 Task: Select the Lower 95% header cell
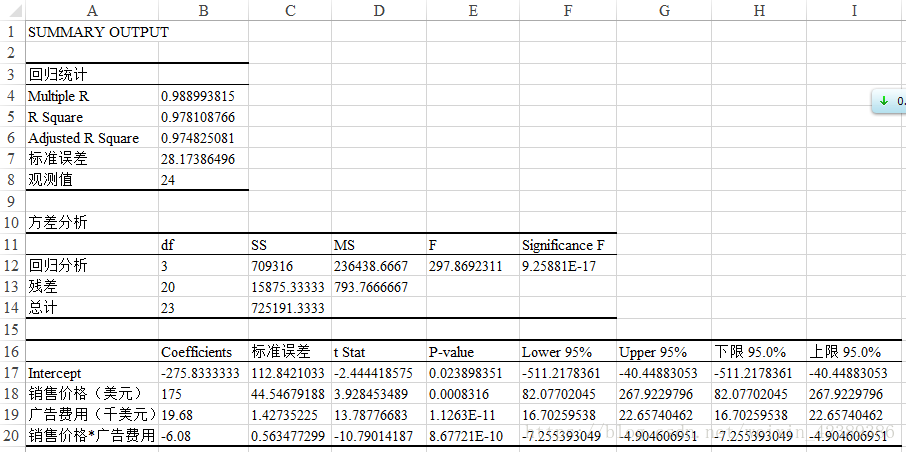pyautogui.click(x=568, y=351)
